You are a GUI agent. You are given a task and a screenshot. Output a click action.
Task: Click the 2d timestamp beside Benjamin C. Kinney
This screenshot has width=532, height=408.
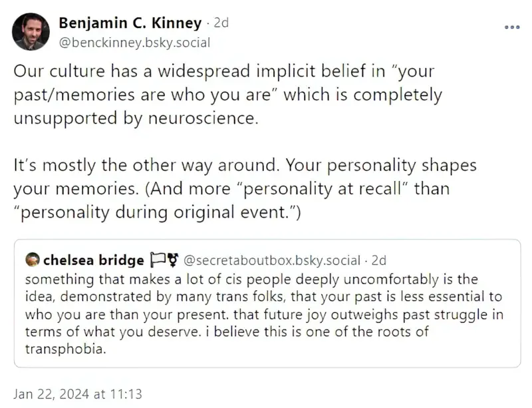pos(221,23)
